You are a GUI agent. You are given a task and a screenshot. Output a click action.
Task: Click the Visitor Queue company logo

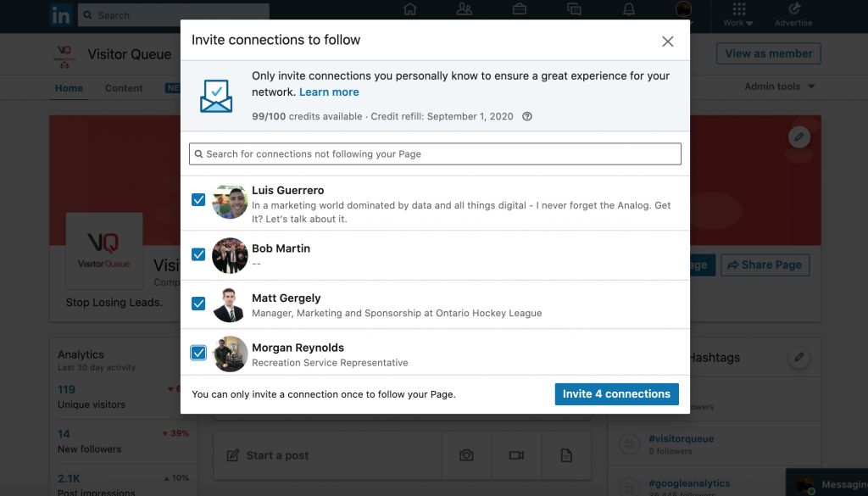click(x=104, y=251)
